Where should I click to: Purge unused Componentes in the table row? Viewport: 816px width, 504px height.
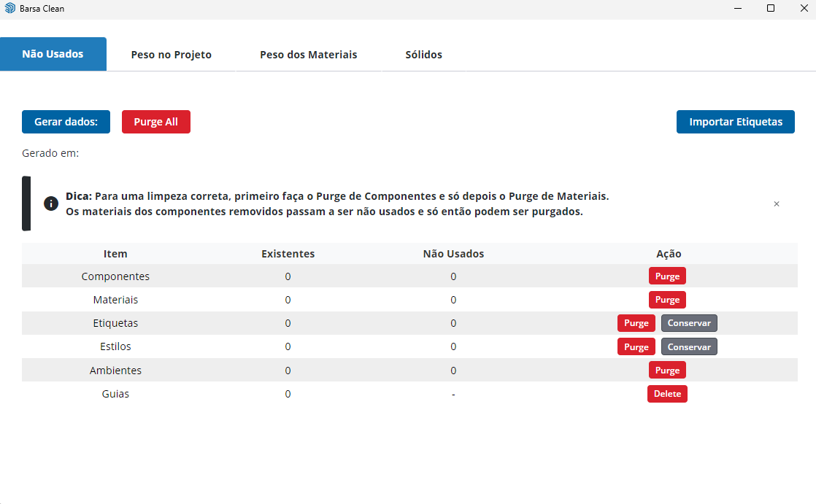(667, 276)
